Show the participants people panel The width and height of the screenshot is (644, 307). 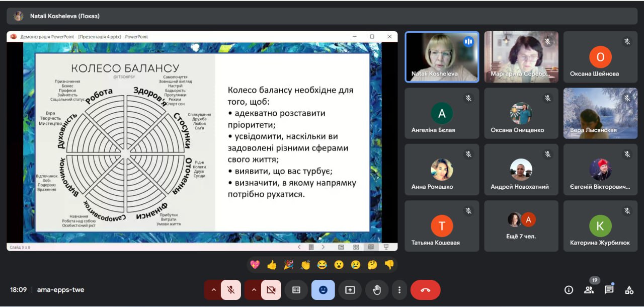click(589, 290)
